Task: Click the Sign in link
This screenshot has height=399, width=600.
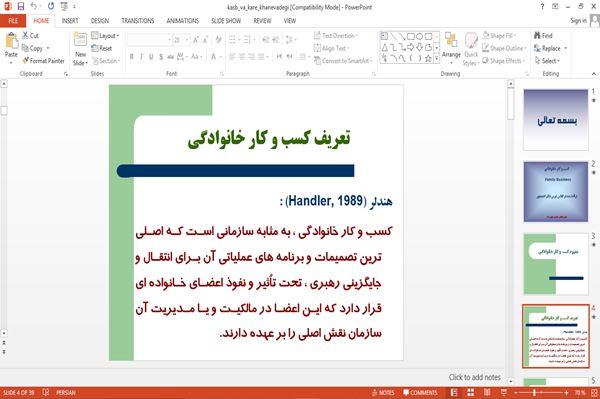Action: (x=578, y=21)
